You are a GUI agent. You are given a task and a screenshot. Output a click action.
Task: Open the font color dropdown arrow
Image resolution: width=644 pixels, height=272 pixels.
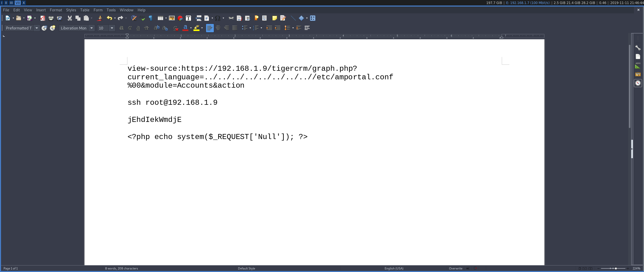click(x=191, y=28)
